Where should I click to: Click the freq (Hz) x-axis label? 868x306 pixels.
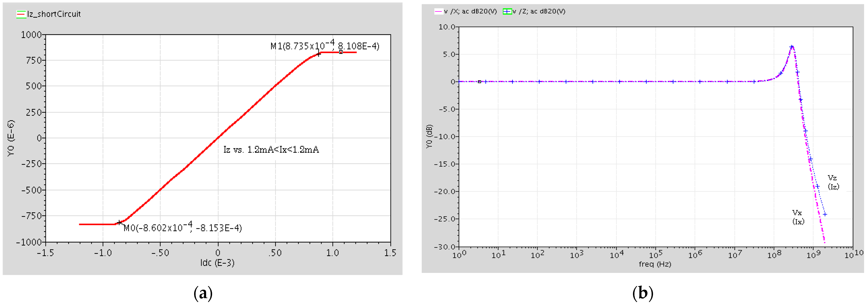pos(655,264)
